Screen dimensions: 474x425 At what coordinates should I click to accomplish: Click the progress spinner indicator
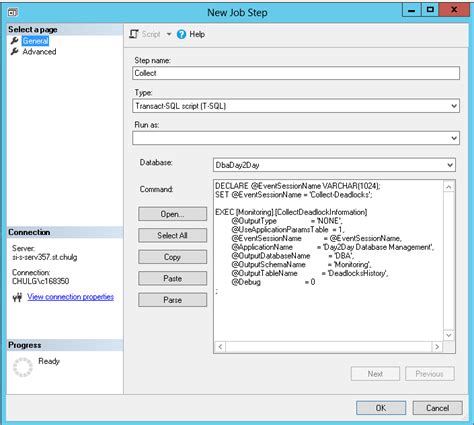23,367
